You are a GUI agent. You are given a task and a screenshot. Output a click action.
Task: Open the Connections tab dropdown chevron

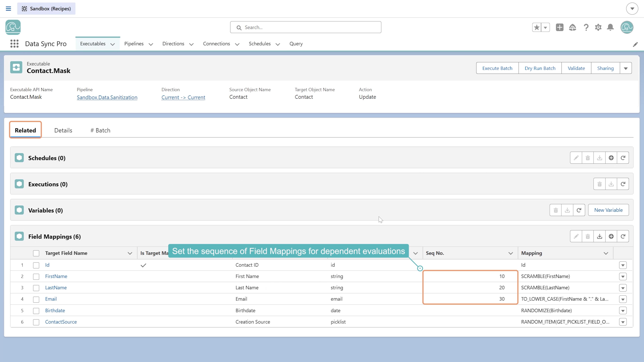(237, 44)
